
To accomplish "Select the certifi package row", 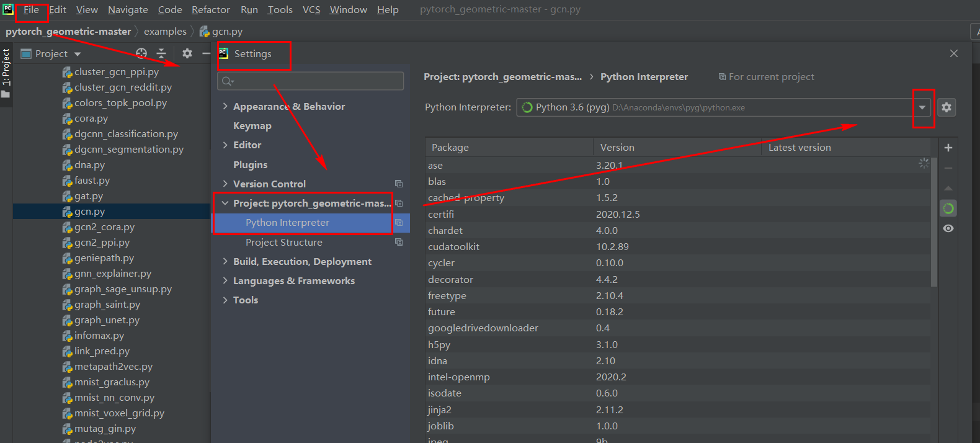I will point(677,215).
